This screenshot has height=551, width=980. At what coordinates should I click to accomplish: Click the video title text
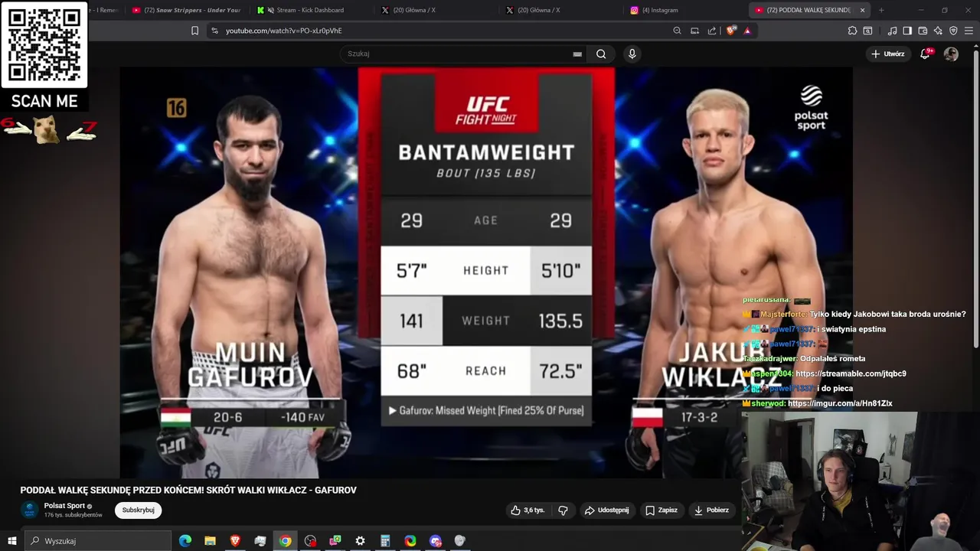(x=188, y=490)
